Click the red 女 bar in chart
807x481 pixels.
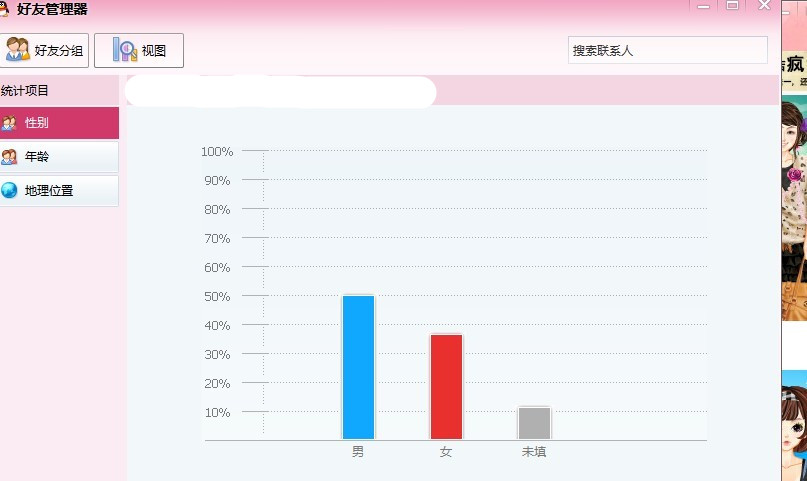tap(446, 387)
